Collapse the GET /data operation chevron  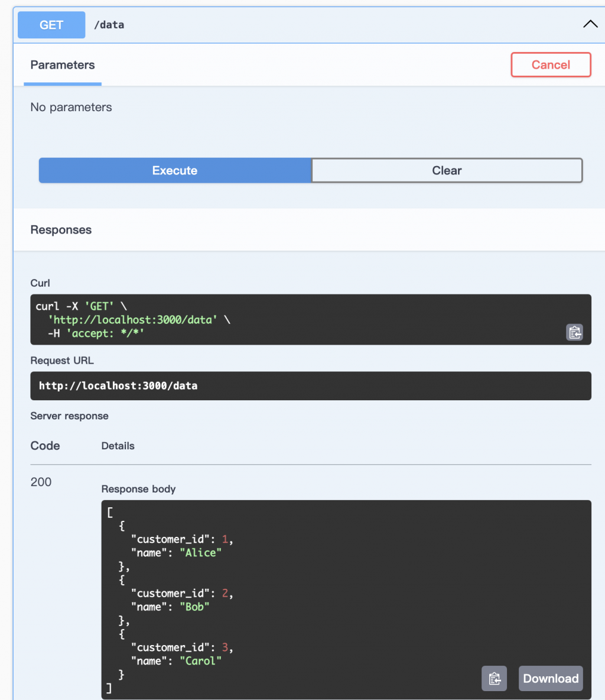[590, 24]
